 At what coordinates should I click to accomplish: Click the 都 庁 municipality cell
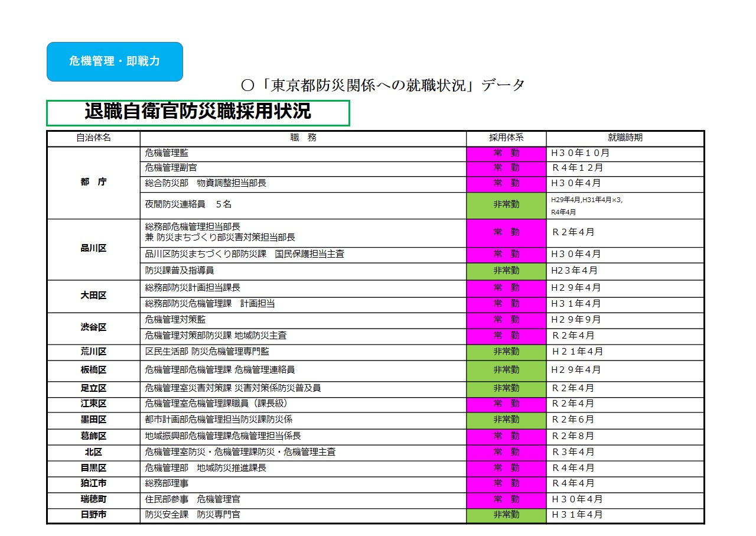click(x=94, y=183)
